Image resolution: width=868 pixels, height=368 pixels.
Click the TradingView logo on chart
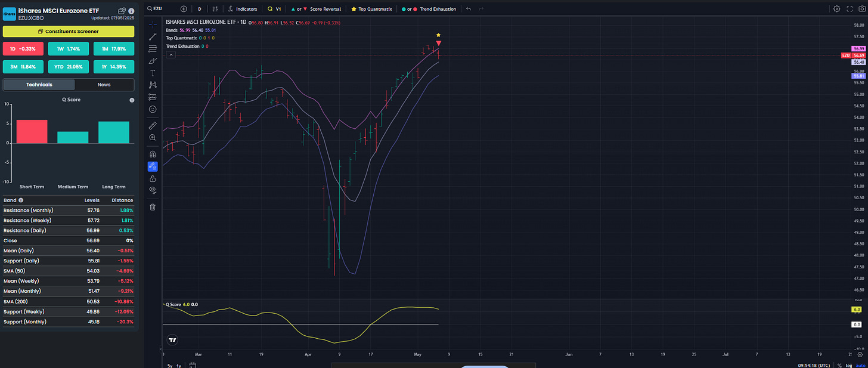172,340
